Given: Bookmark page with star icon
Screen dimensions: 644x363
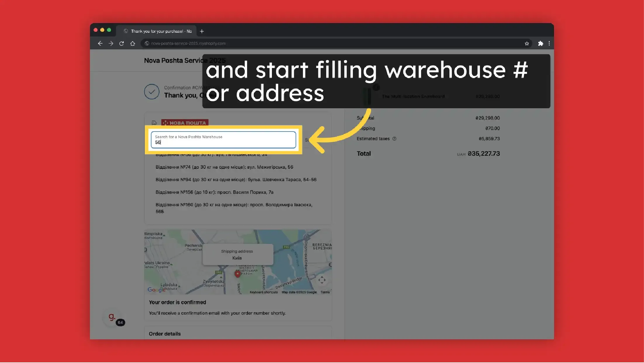Looking at the screenshot, I should pos(527,44).
